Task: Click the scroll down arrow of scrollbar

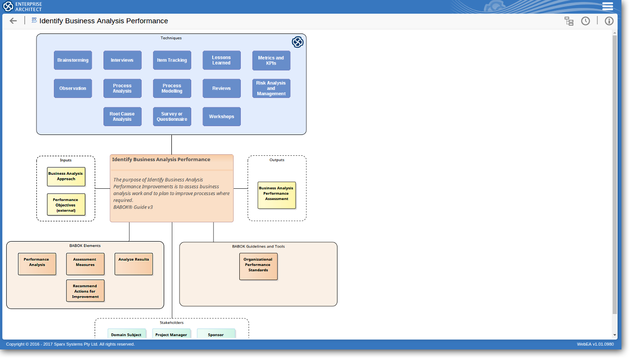Action: [615, 335]
